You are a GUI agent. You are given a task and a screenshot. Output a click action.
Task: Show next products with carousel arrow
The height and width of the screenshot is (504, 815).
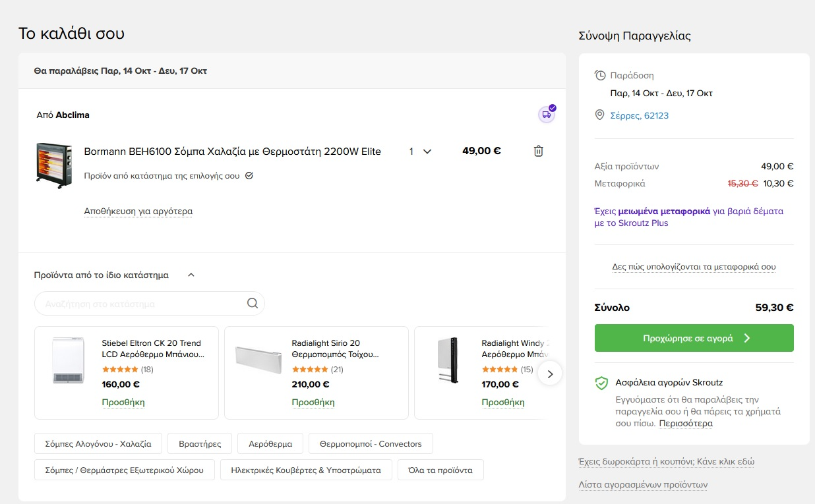point(550,374)
